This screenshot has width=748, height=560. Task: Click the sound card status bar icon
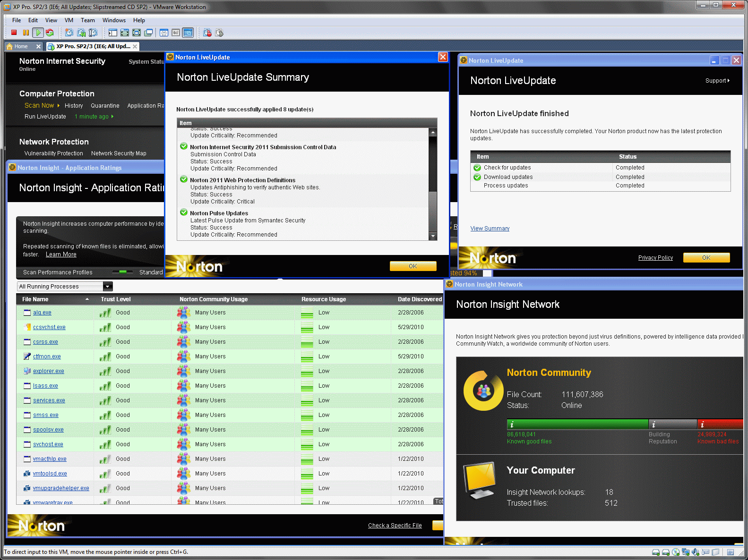tap(696, 552)
